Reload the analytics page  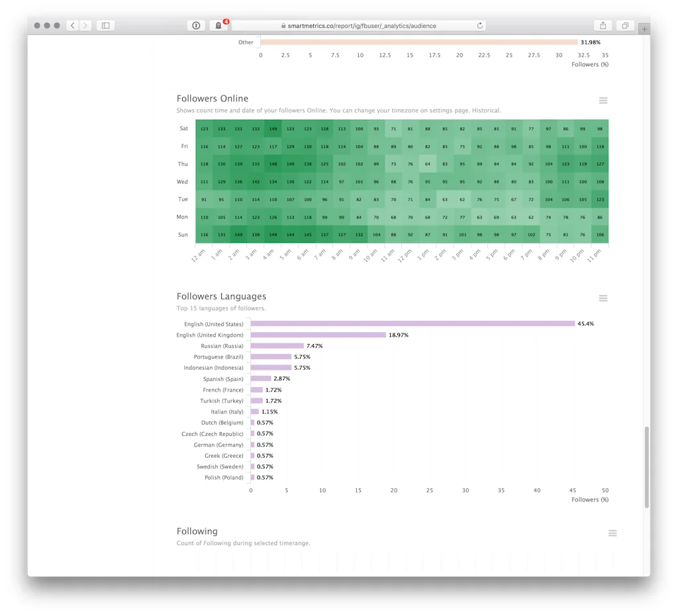479,25
